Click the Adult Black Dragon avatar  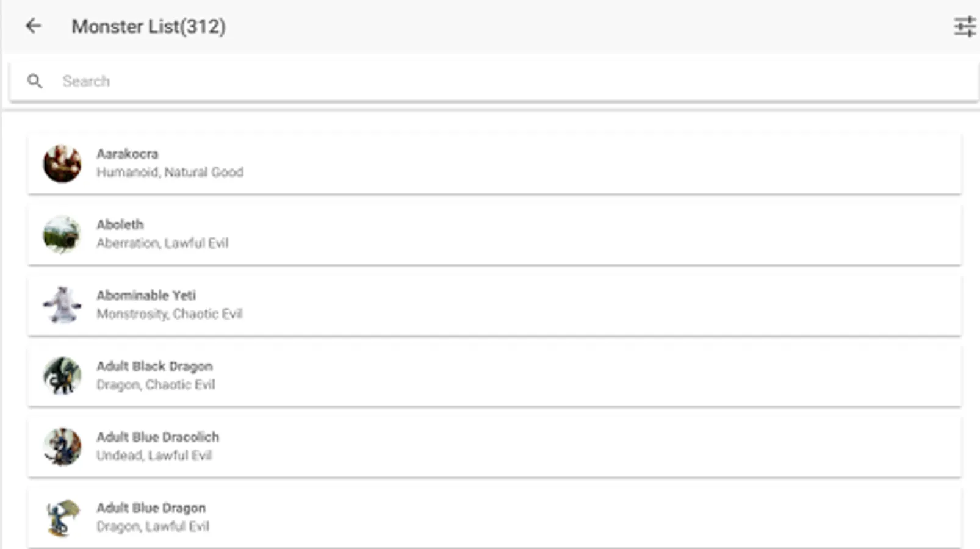62,376
